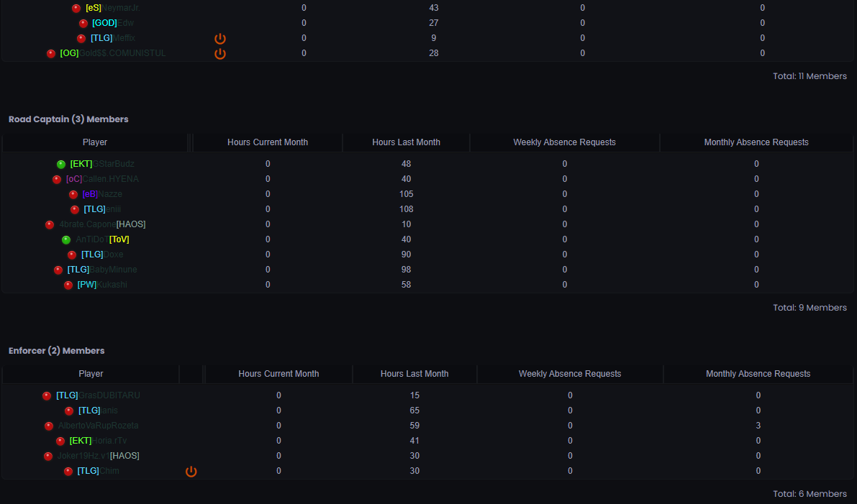Open the [GOD]Edw player link
The image size is (857, 504).
[113, 23]
